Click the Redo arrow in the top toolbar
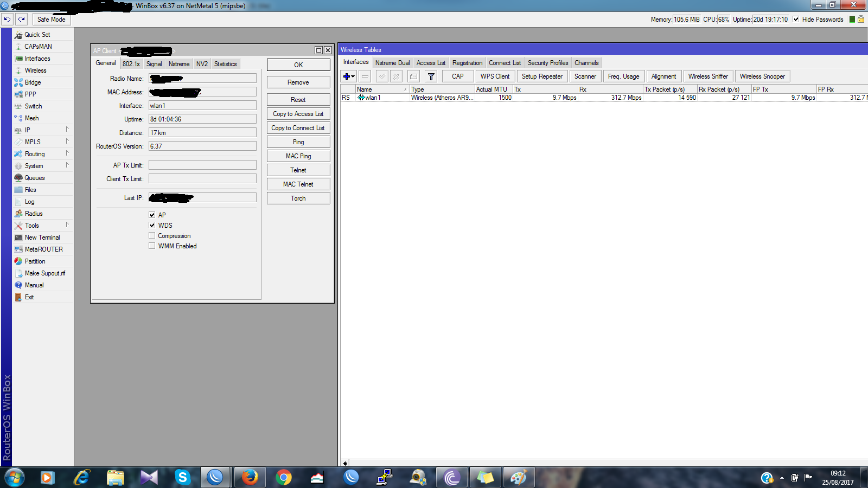 (x=22, y=19)
